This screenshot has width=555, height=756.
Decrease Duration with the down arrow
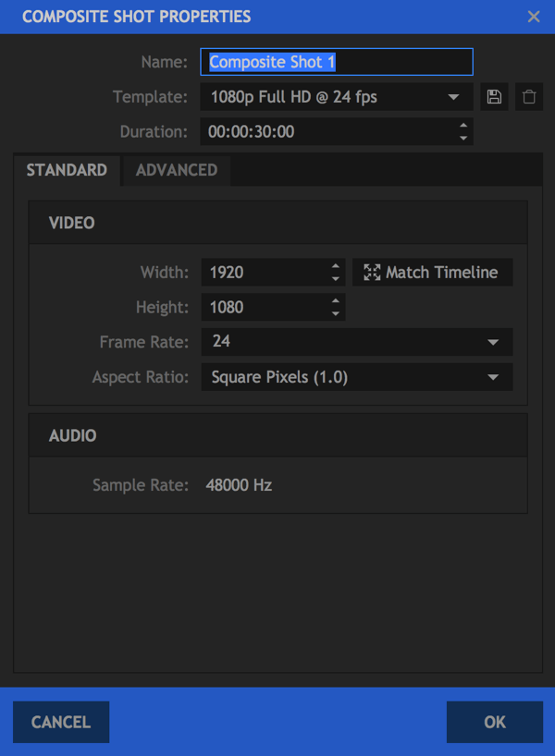[x=463, y=138]
